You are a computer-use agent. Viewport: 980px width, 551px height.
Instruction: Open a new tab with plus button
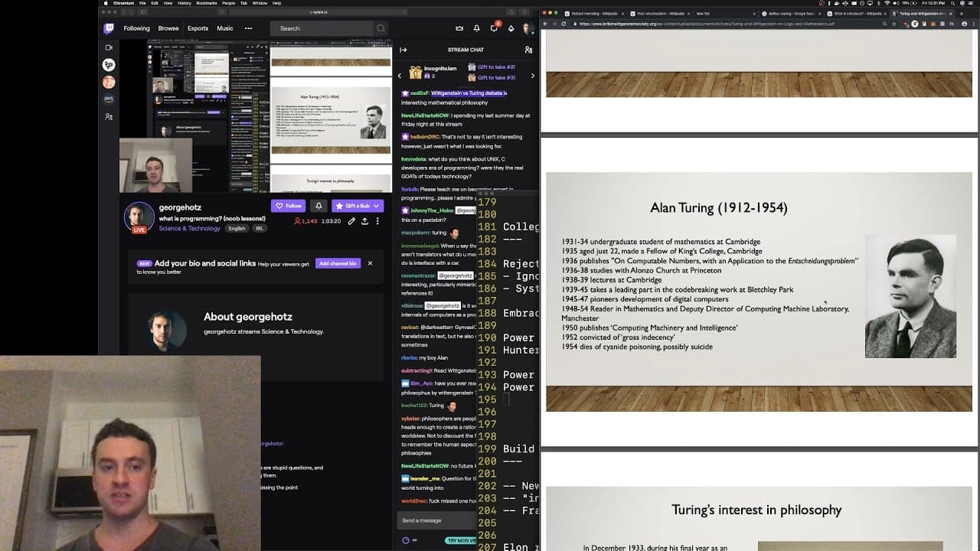pyautogui.click(x=962, y=14)
